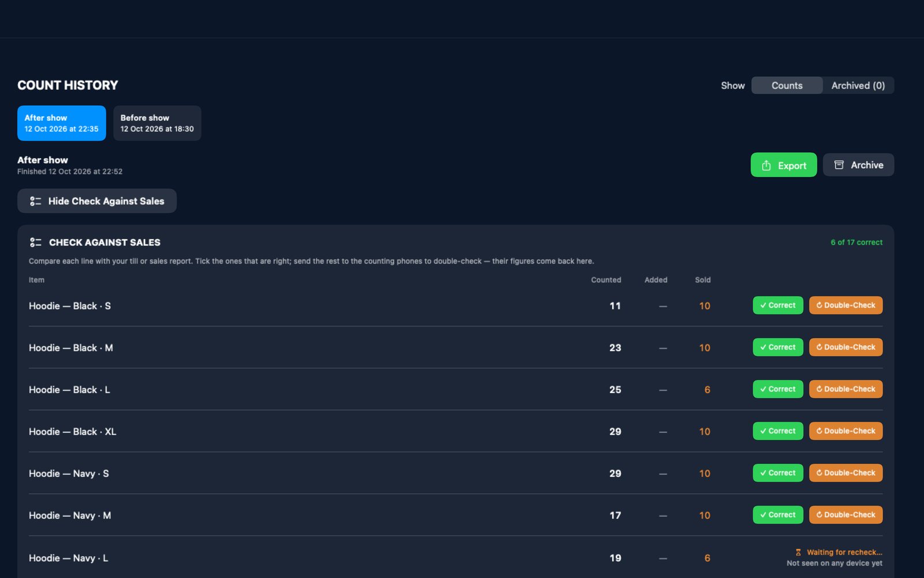
Task: Request Double-Check for Hoodie Black L
Action: point(846,389)
